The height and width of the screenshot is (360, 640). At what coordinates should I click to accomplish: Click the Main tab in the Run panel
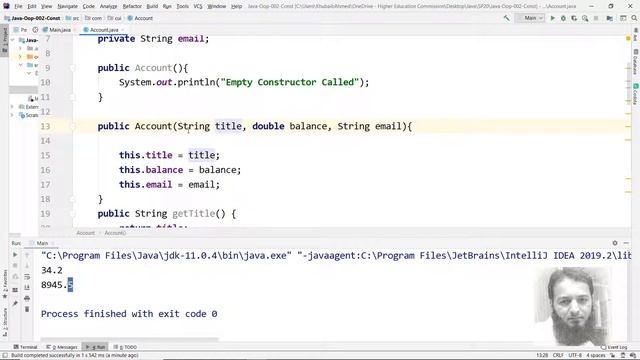point(42,243)
